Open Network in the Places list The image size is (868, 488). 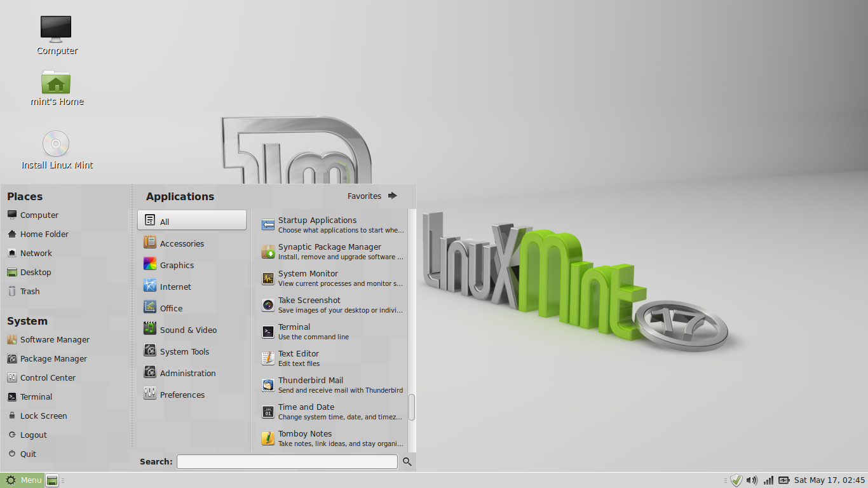click(x=29, y=254)
